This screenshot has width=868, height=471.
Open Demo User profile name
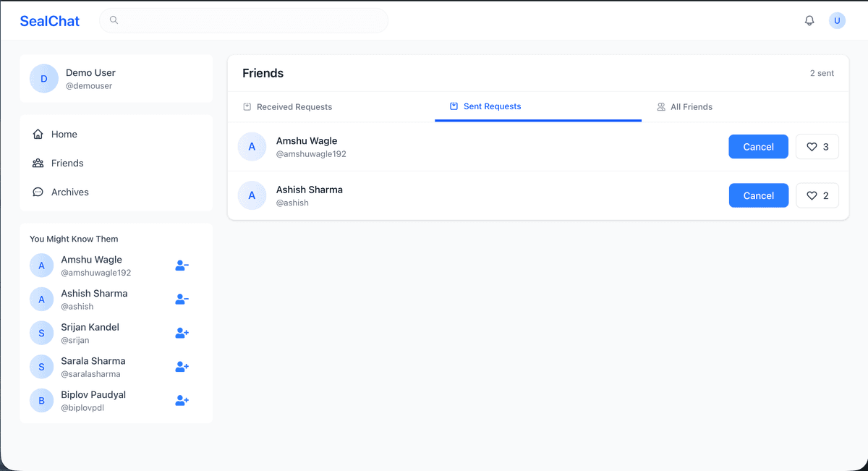pyautogui.click(x=90, y=73)
